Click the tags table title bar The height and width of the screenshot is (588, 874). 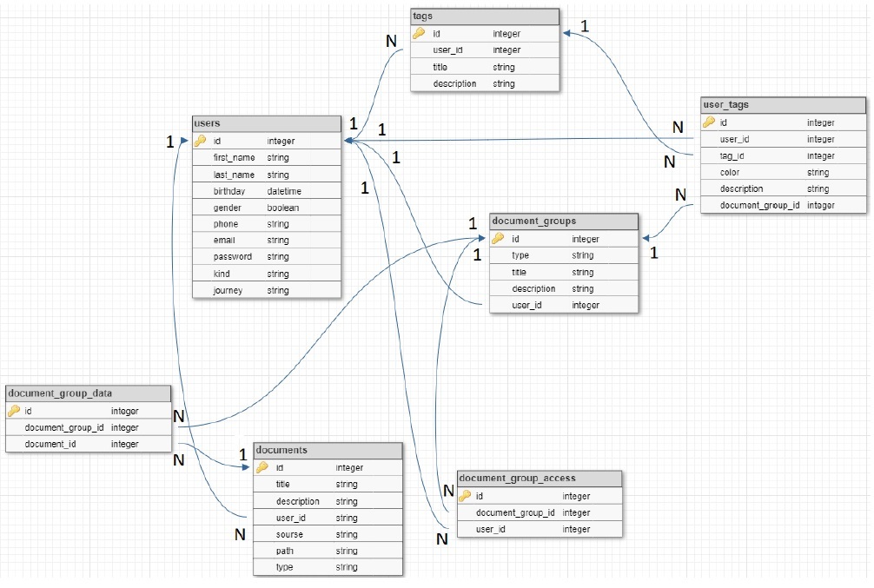(485, 17)
